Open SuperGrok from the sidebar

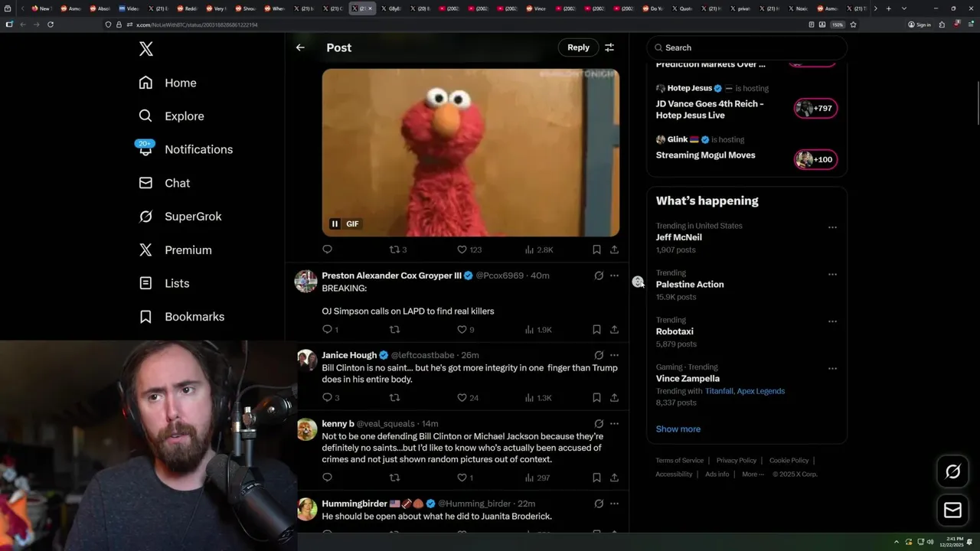180,217
